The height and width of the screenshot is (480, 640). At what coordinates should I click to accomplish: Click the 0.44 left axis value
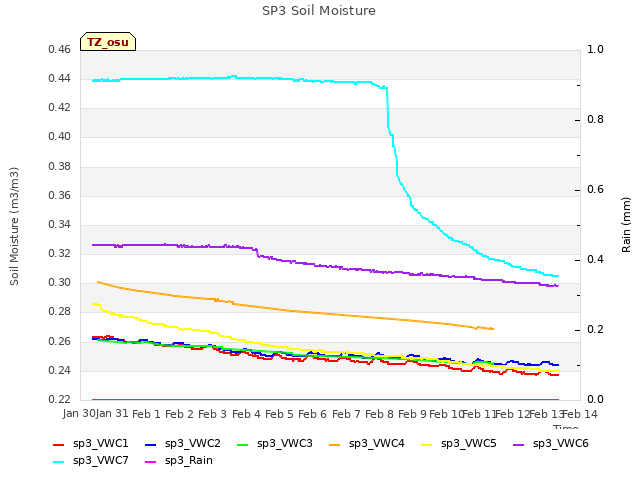60,79
